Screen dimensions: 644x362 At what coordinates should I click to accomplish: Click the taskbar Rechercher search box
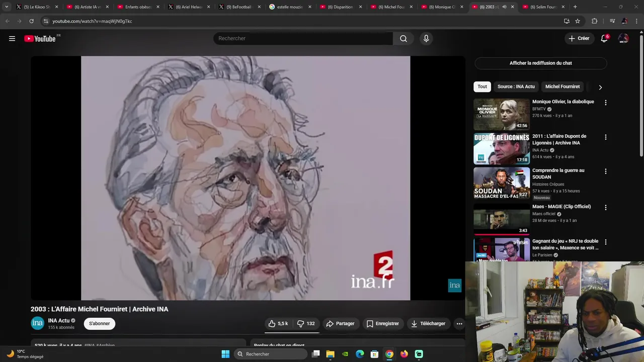[x=270, y=354]
